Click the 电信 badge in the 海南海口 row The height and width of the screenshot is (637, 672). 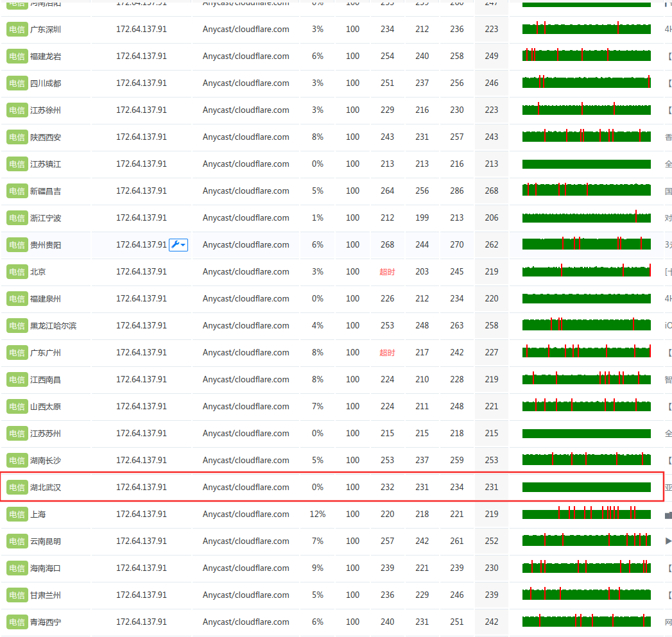click(17, 568)
